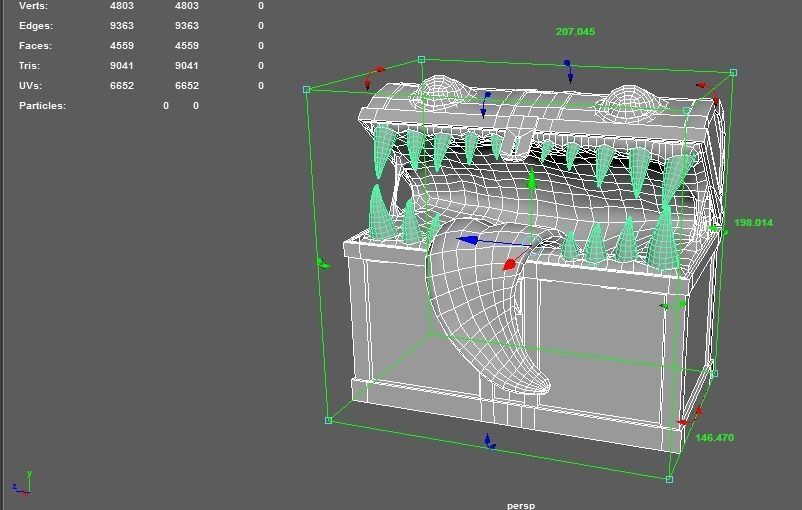Click bounding box corner handle at top-right
The image size is (802, 510).
tap(733, 73)
